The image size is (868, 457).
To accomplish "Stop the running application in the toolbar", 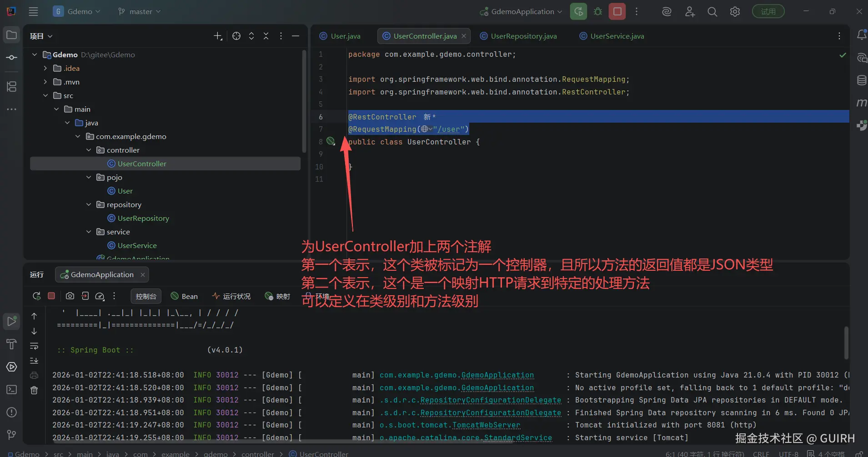I will tap(617, 11).
